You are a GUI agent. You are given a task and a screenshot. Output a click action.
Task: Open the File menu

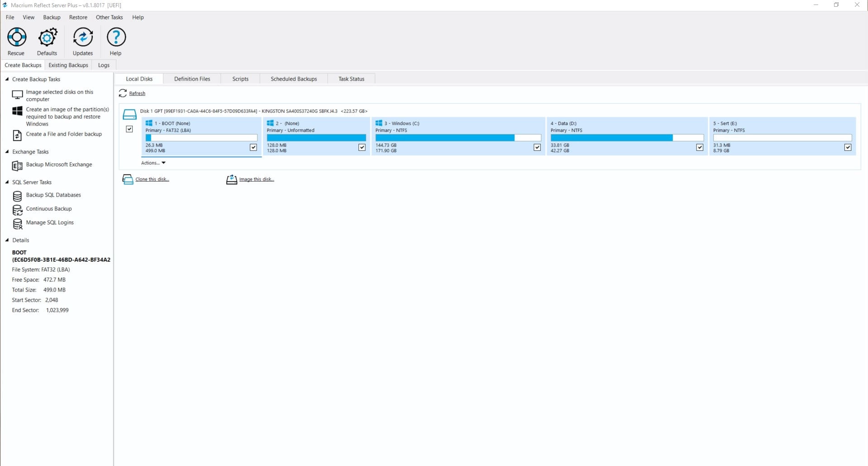pyautogui.click(x=10, y=17)
